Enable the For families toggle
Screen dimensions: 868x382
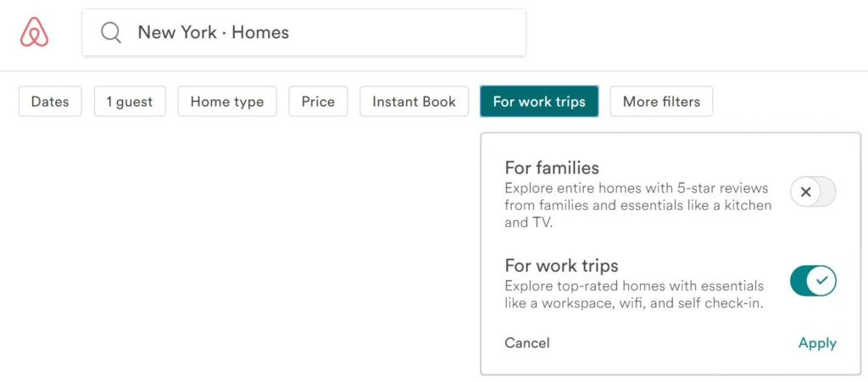pos(813,191)
